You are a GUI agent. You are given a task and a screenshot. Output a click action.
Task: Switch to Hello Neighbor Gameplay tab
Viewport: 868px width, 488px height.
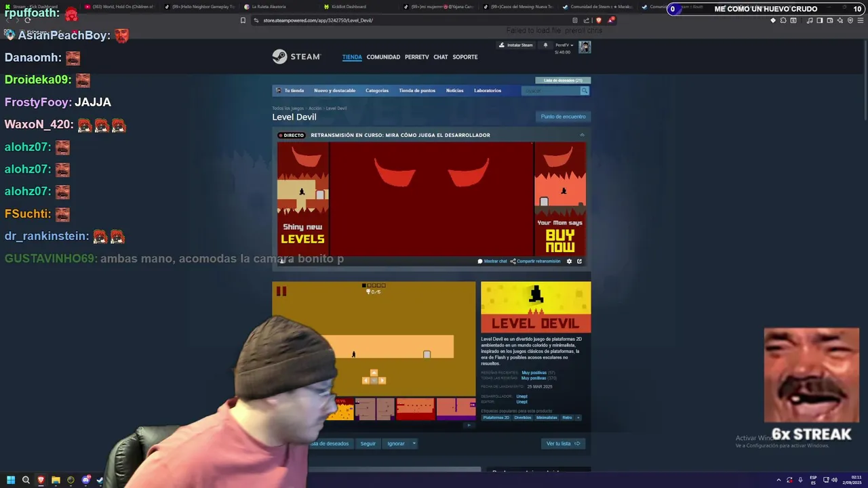[x=199, y=7]
